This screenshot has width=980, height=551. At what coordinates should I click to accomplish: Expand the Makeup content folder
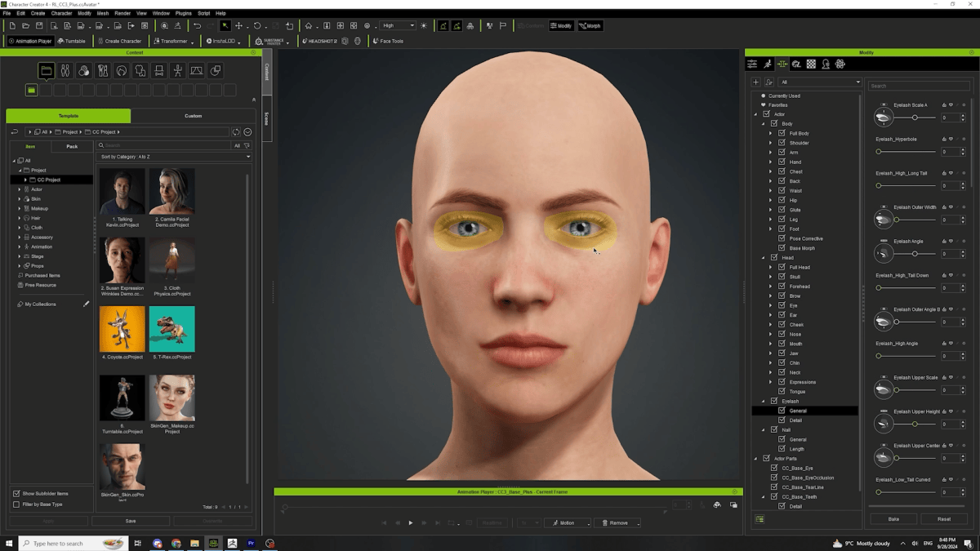coord(20,208)
